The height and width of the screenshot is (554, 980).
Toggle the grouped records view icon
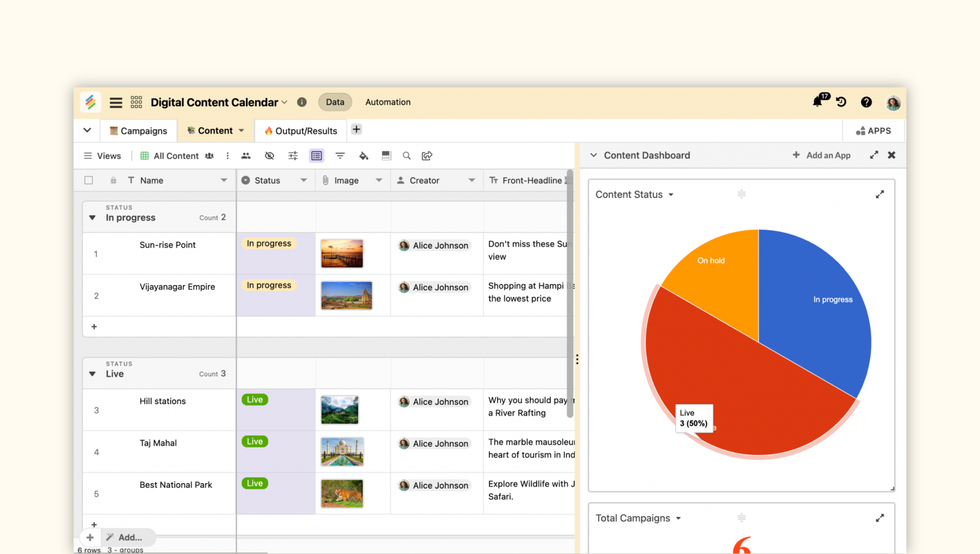tap(317, 156)
